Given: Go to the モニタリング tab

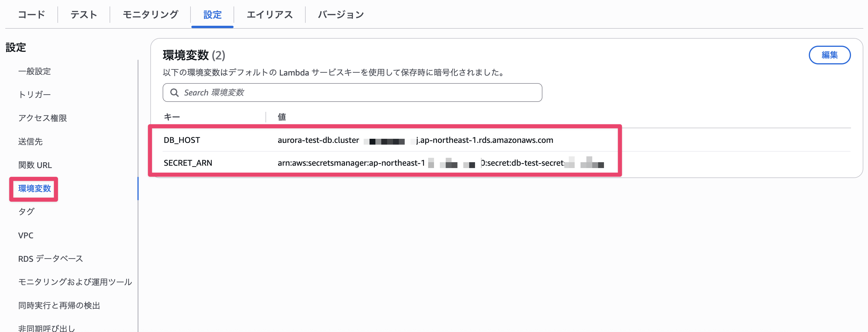Looking at the screenshot, I should 150,14.
